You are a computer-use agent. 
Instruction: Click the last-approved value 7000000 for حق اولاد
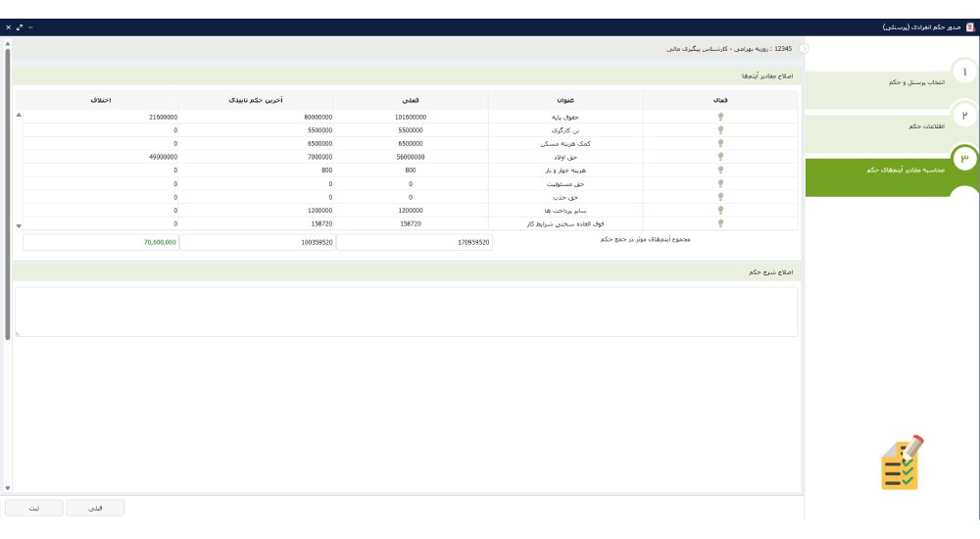coord(320,157)
